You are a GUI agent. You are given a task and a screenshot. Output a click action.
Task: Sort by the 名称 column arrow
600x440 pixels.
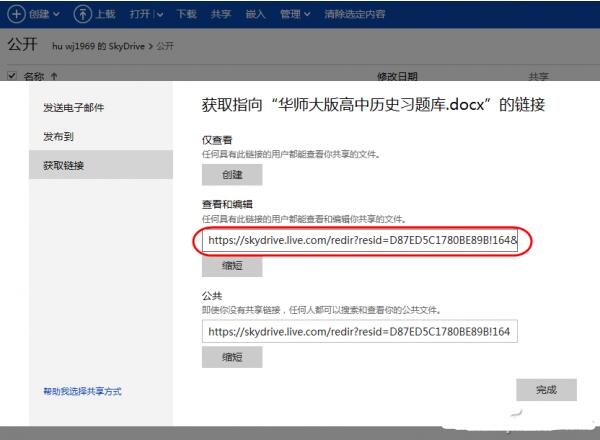[x=54, y=76]
